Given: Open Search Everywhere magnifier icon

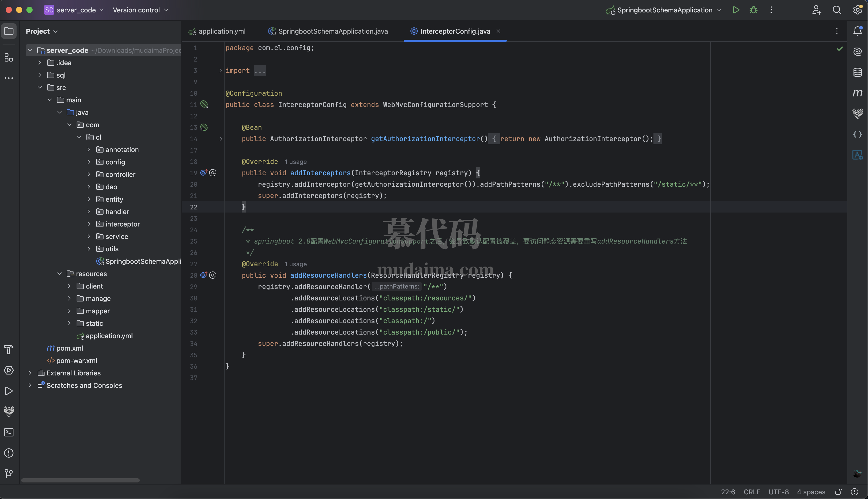Looking at the screenshot, I should 837,10.
